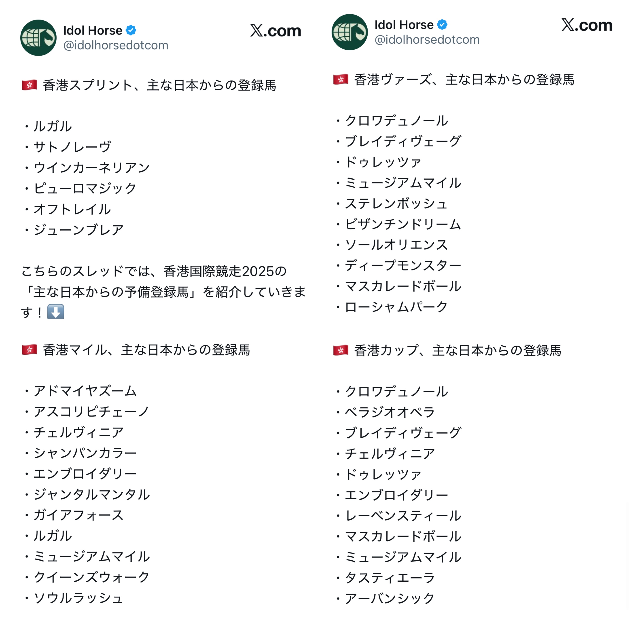The image size is (644, 644).
Task: Click the X.com logo above the 香港スプリント post
Action: tap(275, 31)
